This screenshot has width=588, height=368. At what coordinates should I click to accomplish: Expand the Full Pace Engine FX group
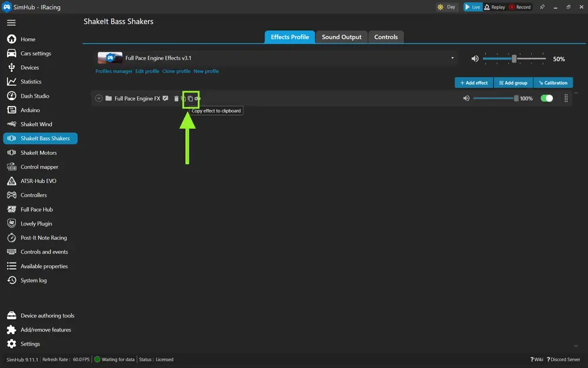(x=99, y=98)
